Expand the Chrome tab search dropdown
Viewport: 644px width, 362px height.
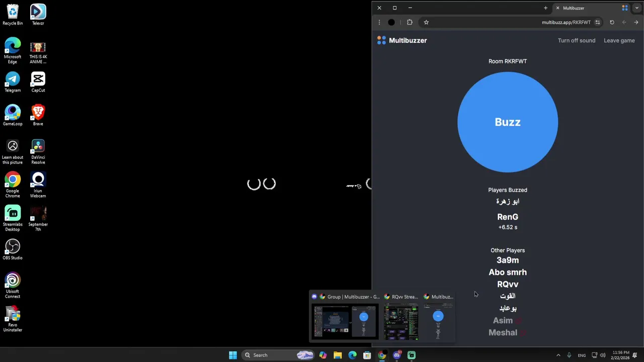point(637,8)
